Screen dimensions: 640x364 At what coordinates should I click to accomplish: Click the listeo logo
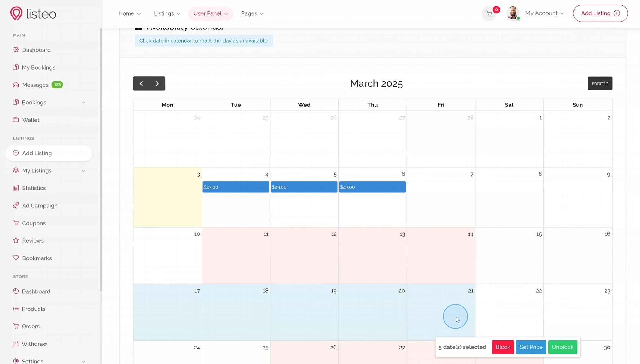point(33,13)
